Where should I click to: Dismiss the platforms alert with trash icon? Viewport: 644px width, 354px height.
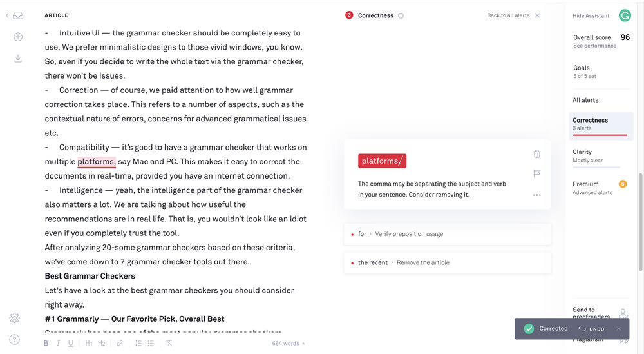[x=537, y=153]
